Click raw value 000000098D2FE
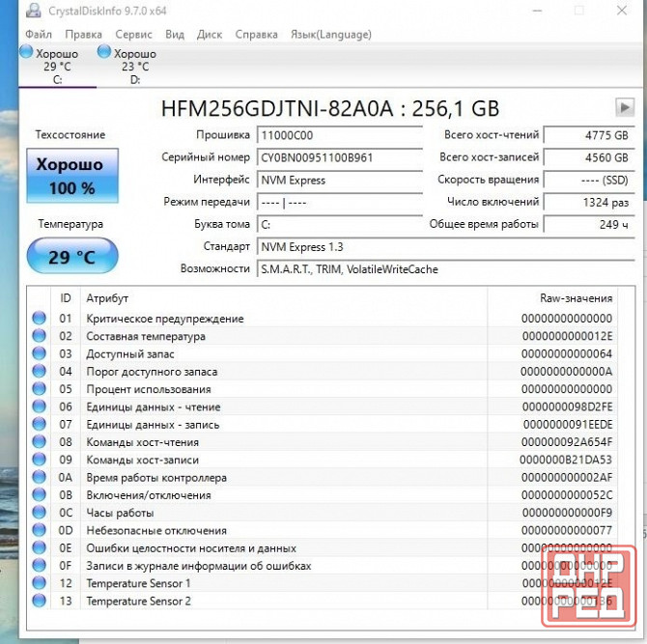Image resolution: width=647 pixels, height=644 pixels. (568, 407)
